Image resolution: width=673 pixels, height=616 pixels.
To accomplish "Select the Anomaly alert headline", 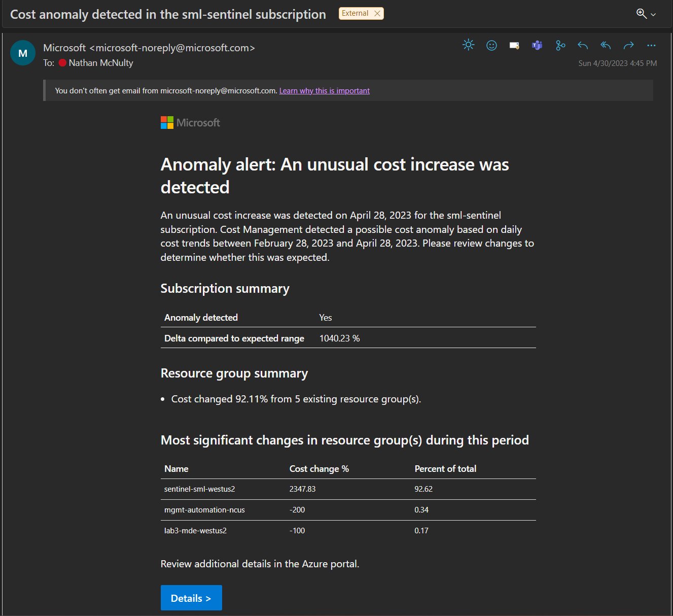I will [335, 176].
